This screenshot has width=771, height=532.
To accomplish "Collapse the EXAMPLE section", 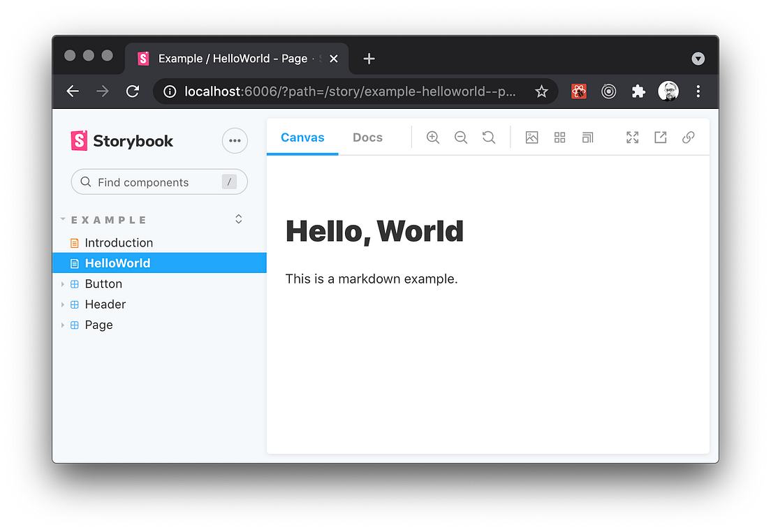I will (x=64, y=219).
